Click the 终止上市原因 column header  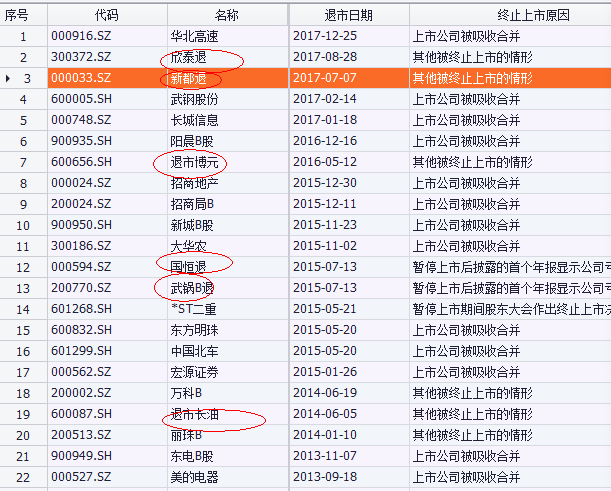coord(510,15)
